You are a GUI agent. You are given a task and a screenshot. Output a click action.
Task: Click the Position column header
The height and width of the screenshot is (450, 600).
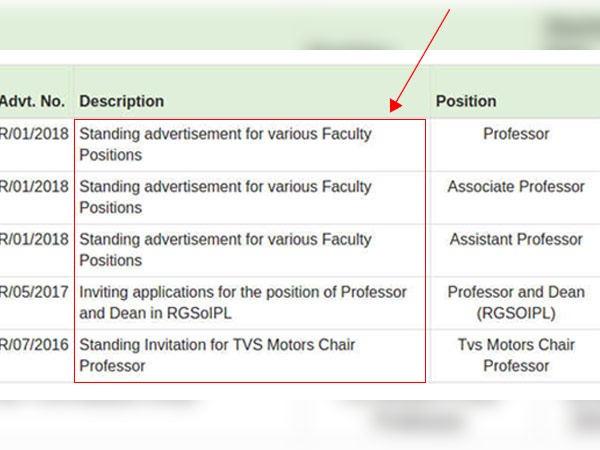click(x=465, y=101)
